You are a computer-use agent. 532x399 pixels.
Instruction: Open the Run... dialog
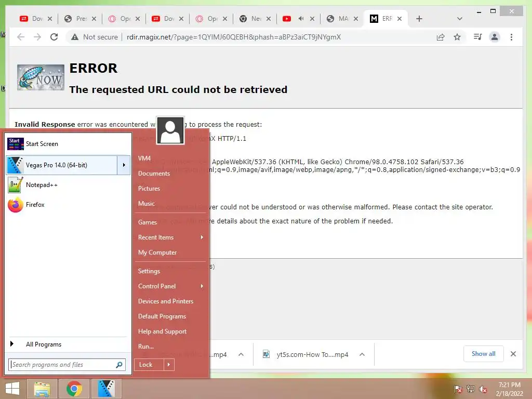(x=146, y=347)
